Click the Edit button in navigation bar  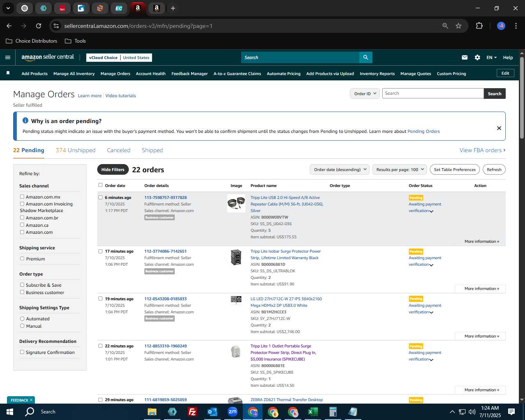point(505,73)
